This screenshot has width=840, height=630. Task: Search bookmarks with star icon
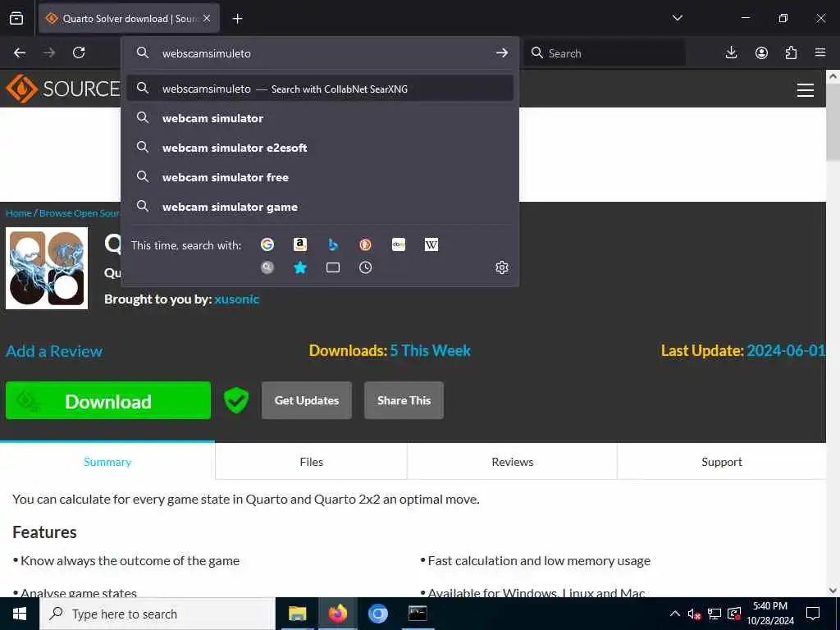click(300, 267)
